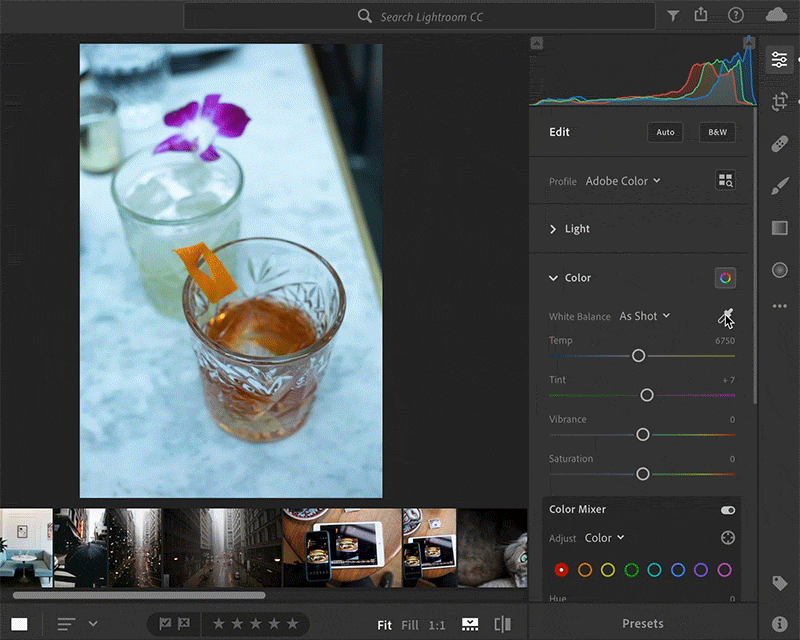Select the Crop and Rotate tool
800x640 pixels.
tap(780, 102)
